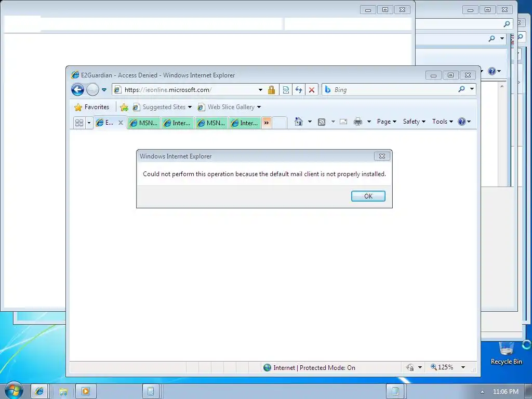This screenshot has height=399, width=532.
Task: Toggle Compatibility View broken-page icon
Action: pyautogui.click(x=286, y=90)
